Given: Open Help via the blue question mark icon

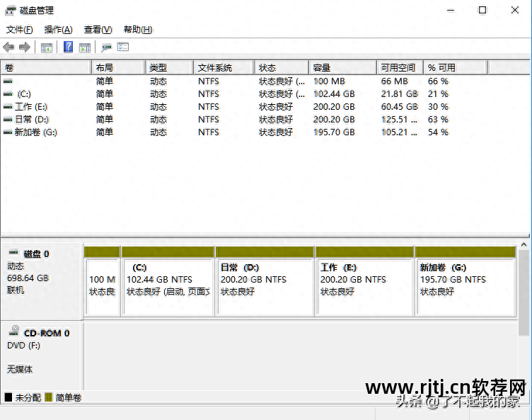Looking at the screenshot, I should (x=69, y=47).
